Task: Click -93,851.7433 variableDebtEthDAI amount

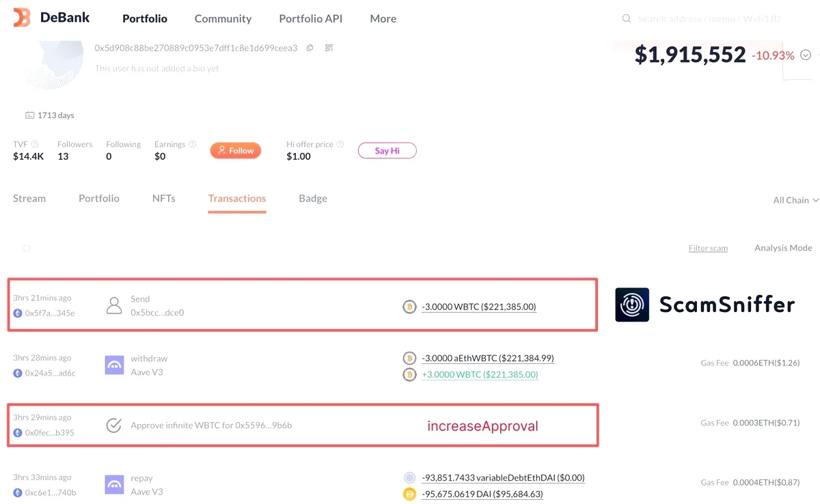Action: (503, 477)
